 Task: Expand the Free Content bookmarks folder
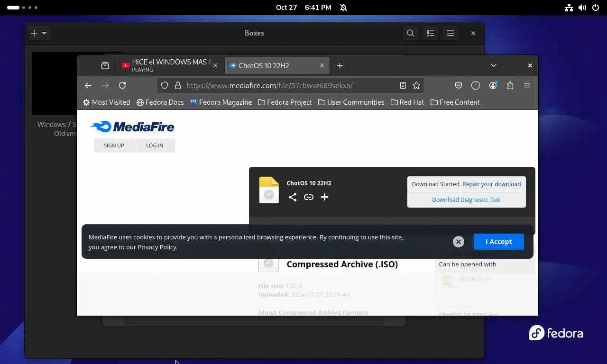tap(455, 102)
